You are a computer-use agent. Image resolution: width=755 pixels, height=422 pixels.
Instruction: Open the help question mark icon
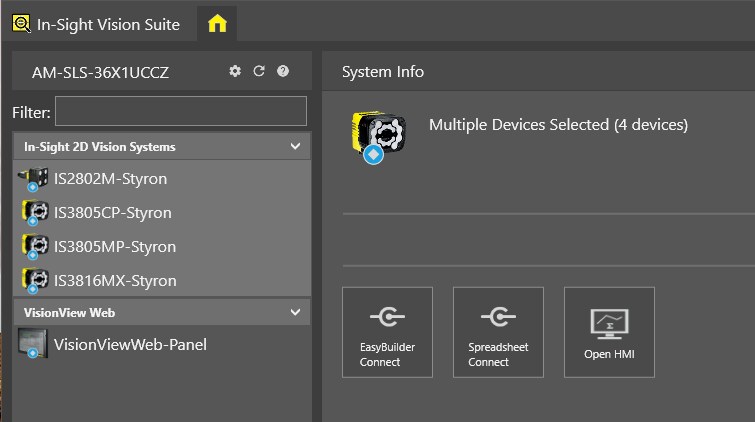point(283,71)
